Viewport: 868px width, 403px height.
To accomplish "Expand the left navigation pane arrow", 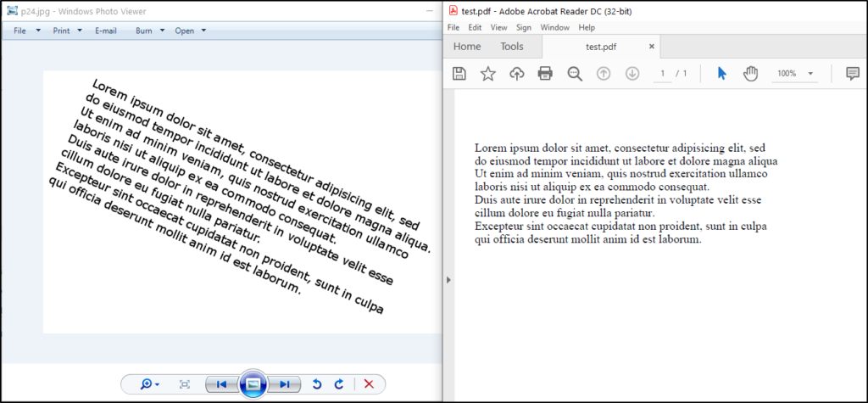I will pos(449,279).
